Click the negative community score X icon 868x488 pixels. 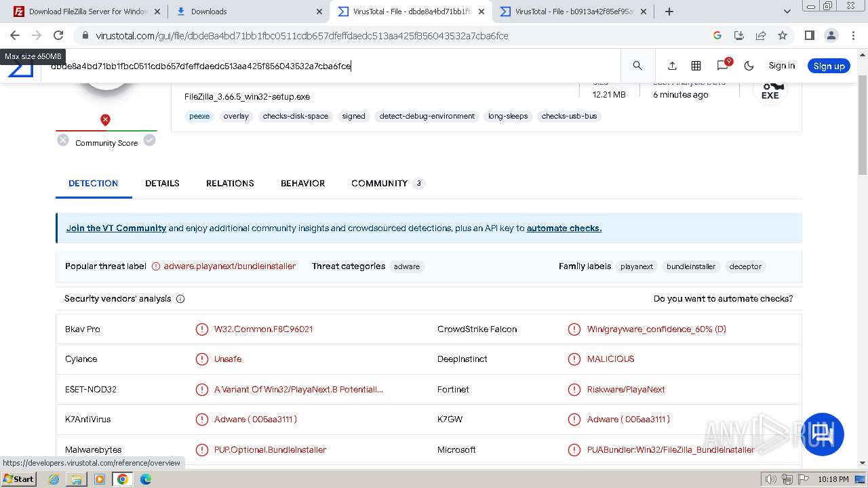[63, 140]
